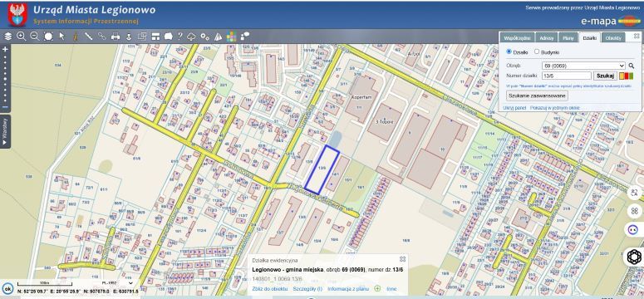Expand the green plus next to Informacja z planu

coord(377,289)
